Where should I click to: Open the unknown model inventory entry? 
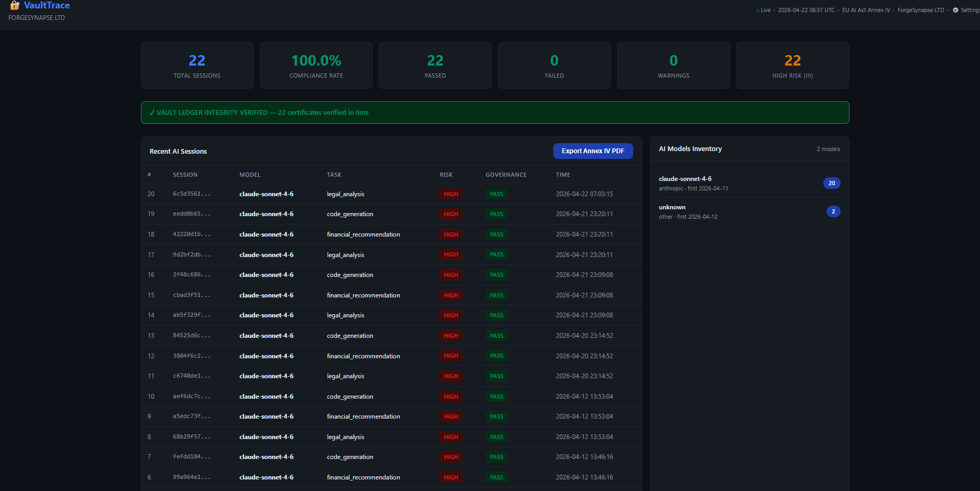click(749, 211)
